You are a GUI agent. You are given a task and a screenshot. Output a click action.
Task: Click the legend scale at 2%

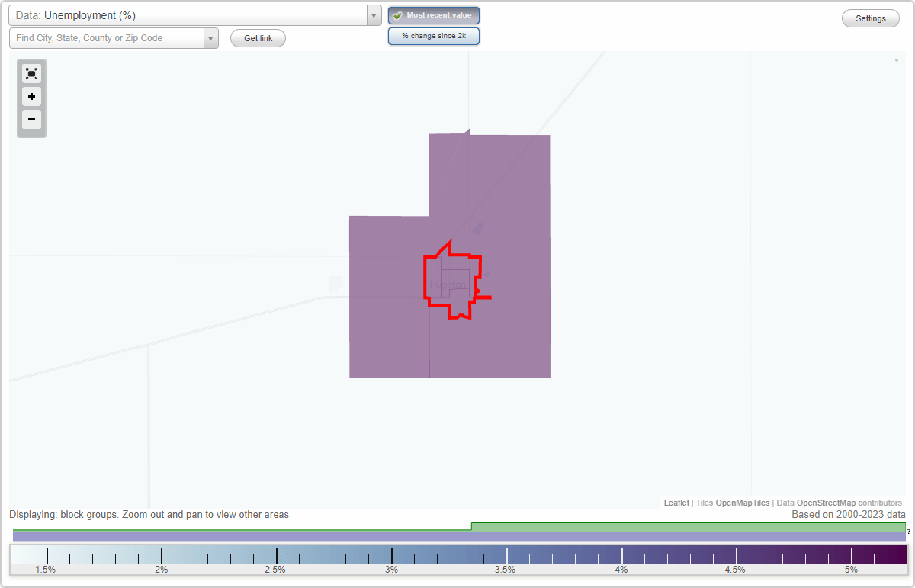click(x=162, y=569)
